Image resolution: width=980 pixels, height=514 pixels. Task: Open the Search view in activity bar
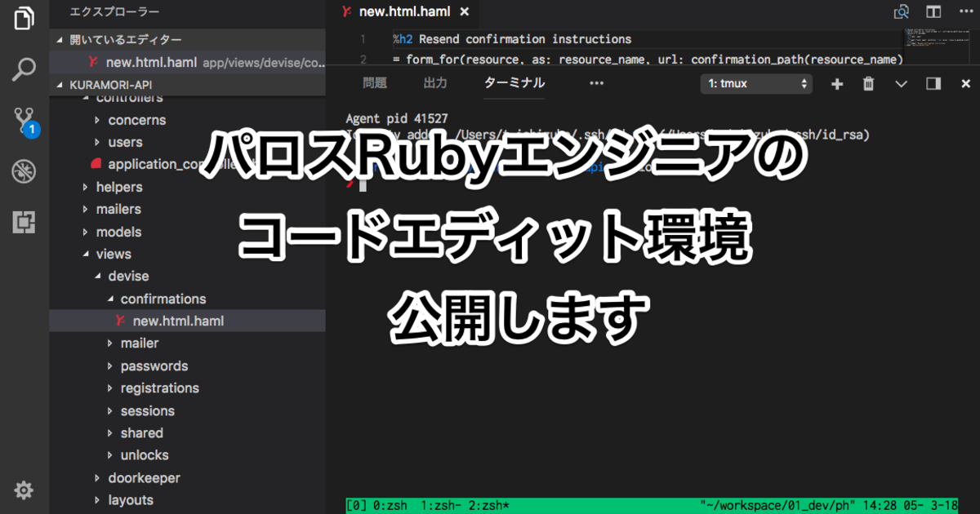[24, 69]
